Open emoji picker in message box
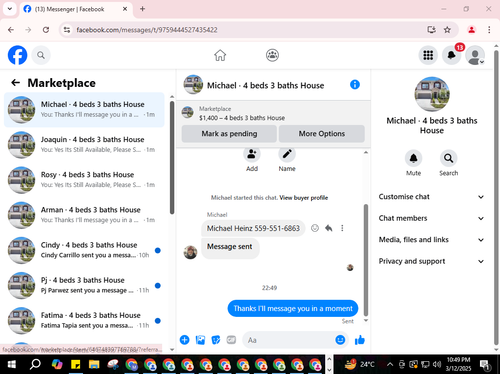500x374 pixels. pos(340,340)
